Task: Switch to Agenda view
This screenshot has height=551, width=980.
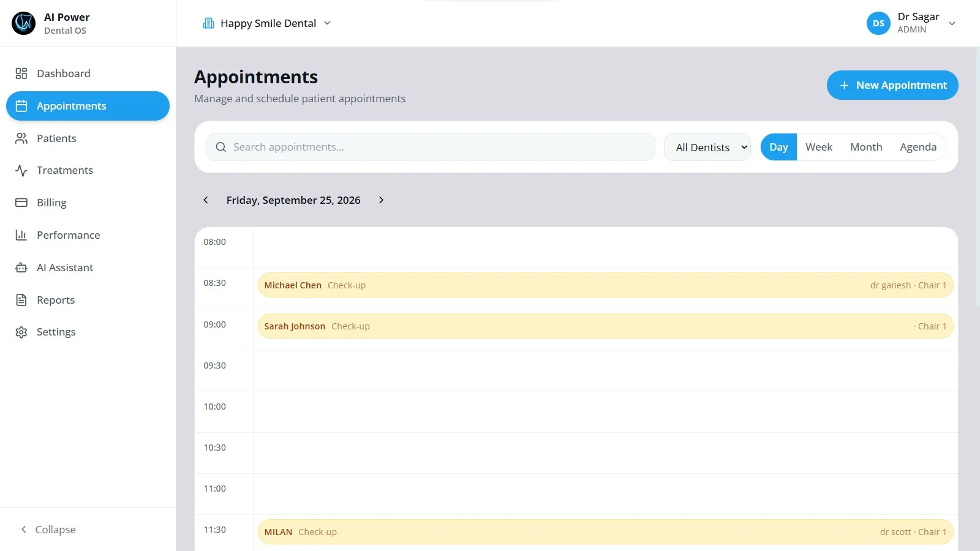Action: [x=918, y=147]
